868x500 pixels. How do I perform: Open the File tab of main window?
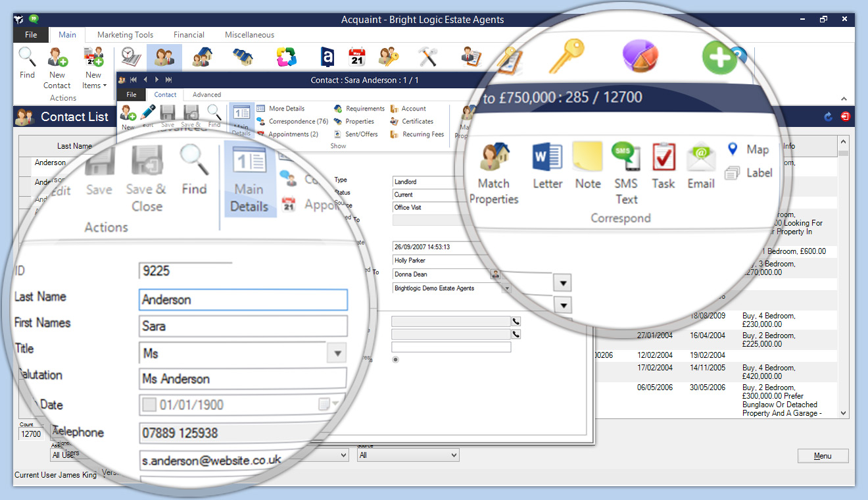coord(31,35)
